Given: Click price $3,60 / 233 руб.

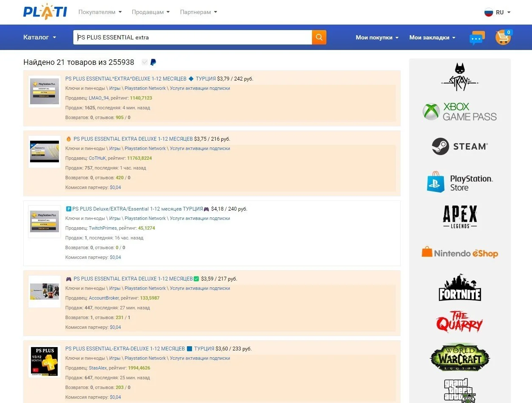Looking at the screenshot, I should point(234,349).
